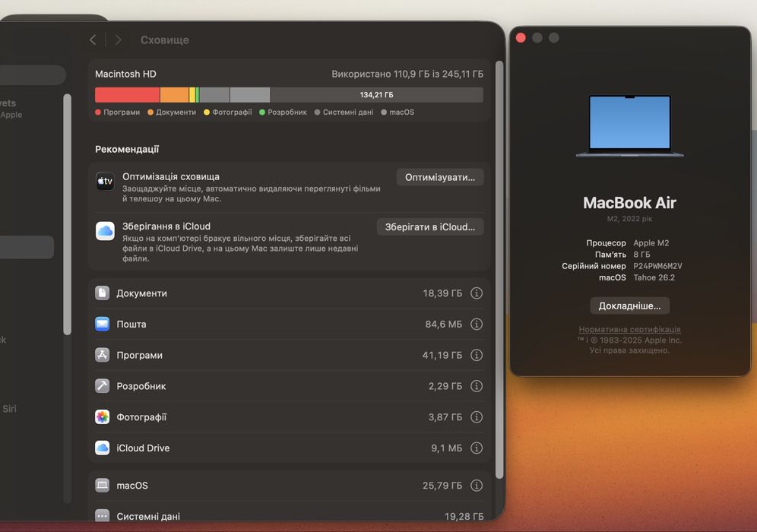Click the Рекомендації heading
This screenshot has height=532, width=757.
127,149
